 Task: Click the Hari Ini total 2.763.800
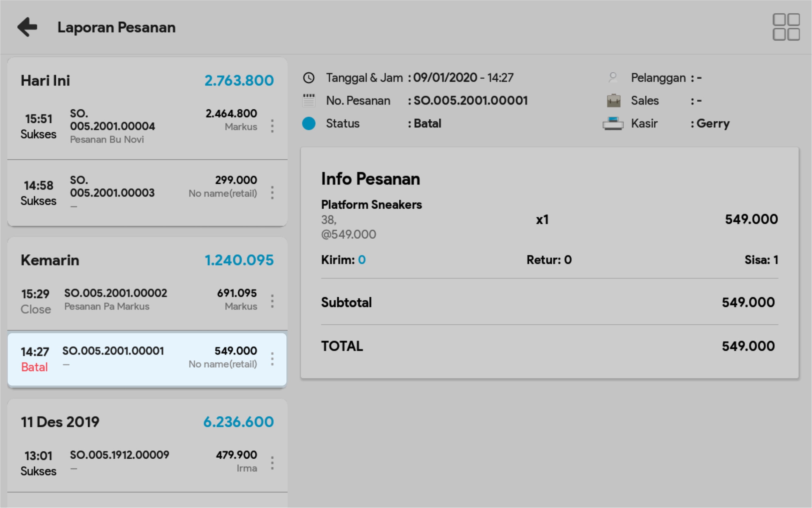click(x=239, y=80)
